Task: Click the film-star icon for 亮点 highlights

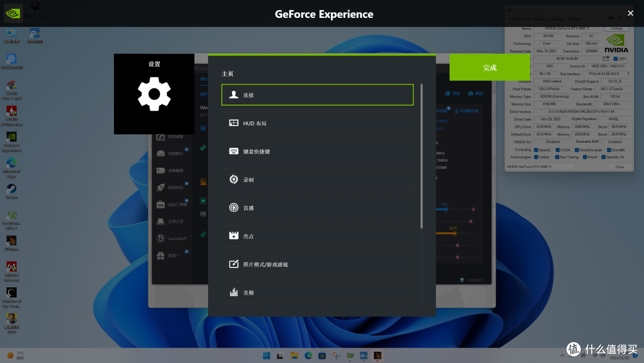Action: click(x=234, y=236)
